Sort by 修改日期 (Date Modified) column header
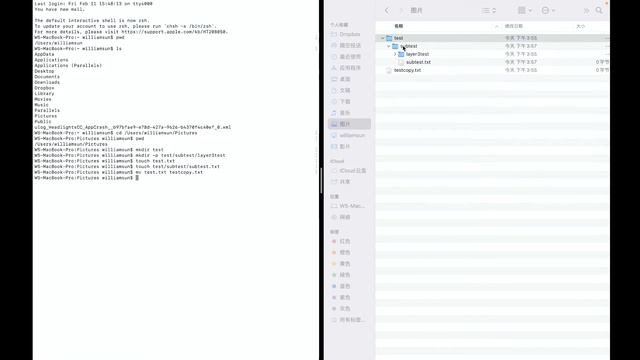Image resolution: width=640 pixels, height=360 pixels. [x=513, y=26]
